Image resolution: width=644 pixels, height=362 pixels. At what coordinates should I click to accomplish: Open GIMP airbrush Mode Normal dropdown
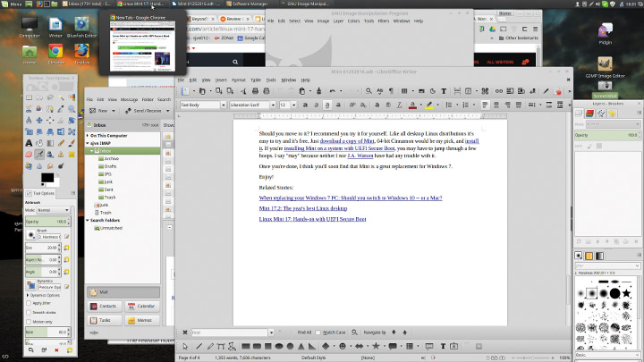click(53, 210)
